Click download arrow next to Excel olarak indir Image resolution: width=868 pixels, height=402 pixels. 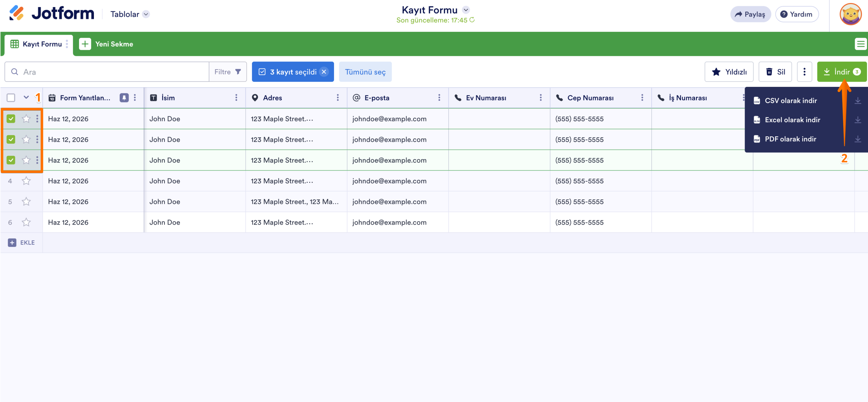click(x=858, y=120)
